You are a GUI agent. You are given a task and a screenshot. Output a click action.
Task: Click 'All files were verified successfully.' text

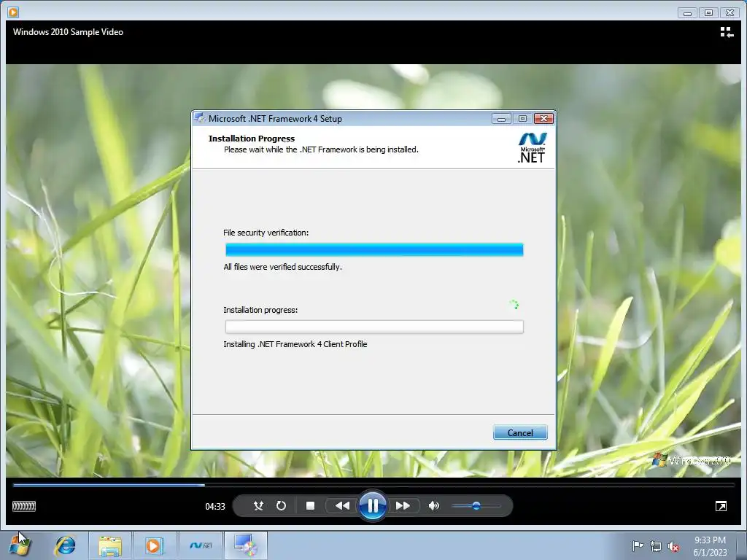(x=282, y=267)
